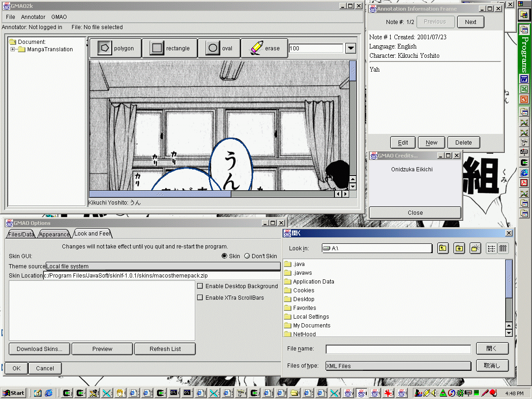The width and height of the screenshot is (532, 399).
Task: Enable XTra ScrollBars checkbox
Action: coord(200,297)
